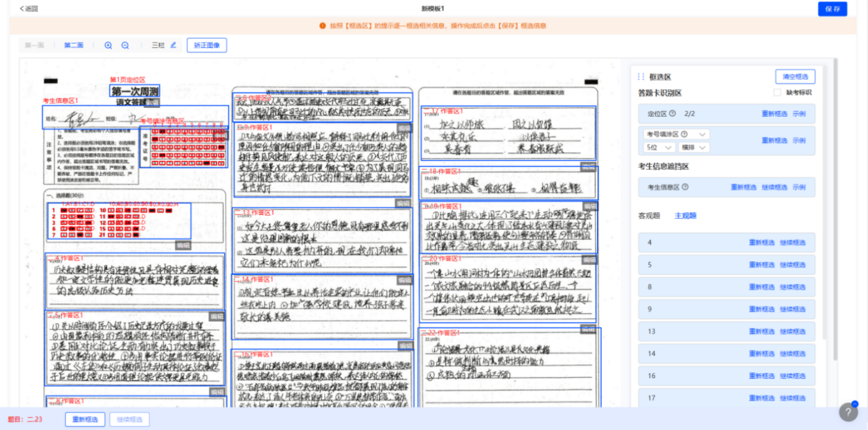
Task: Open the floating help question mark button
Action: click(848, 411)
